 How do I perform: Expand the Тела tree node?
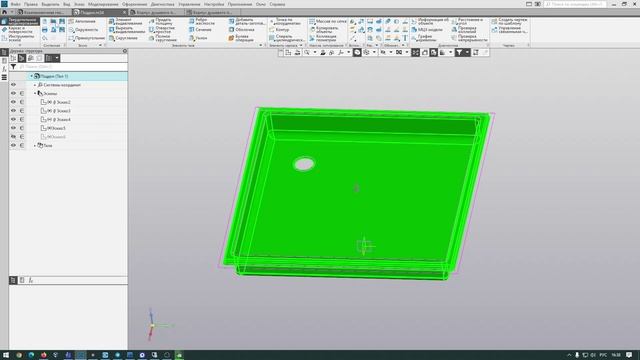point(35,145)
